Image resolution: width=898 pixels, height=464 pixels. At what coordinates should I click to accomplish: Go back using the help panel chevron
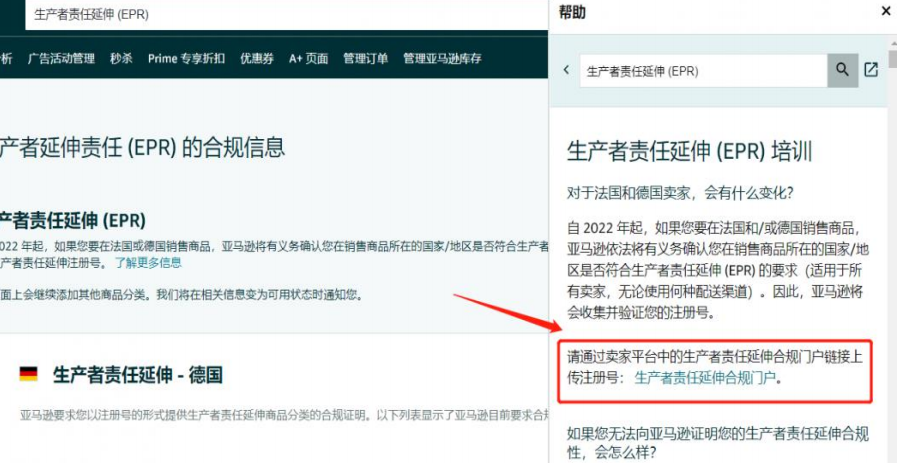click(566, 70)
